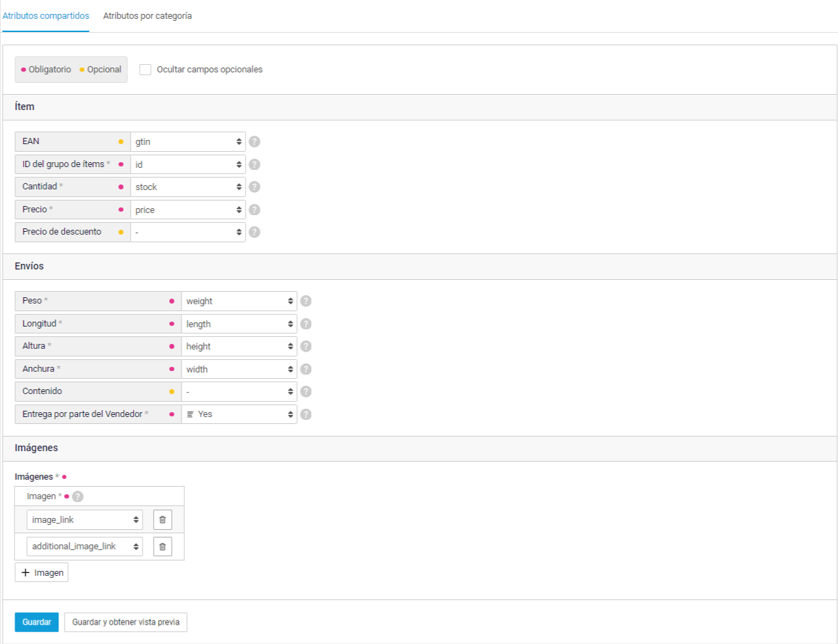Open help icon for Precio field
838x644 pixels.
click(255, 210)
